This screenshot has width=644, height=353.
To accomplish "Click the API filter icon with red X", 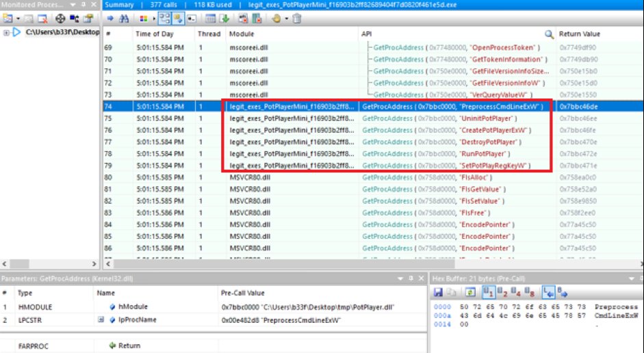I will 243,18.
